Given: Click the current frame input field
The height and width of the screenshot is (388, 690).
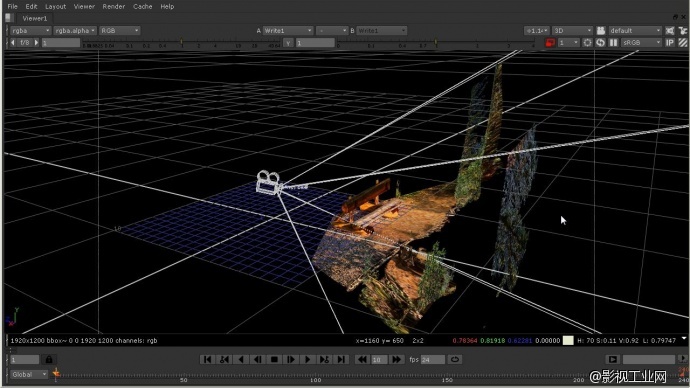Looking at the screenshot, I should pos(25,360).
